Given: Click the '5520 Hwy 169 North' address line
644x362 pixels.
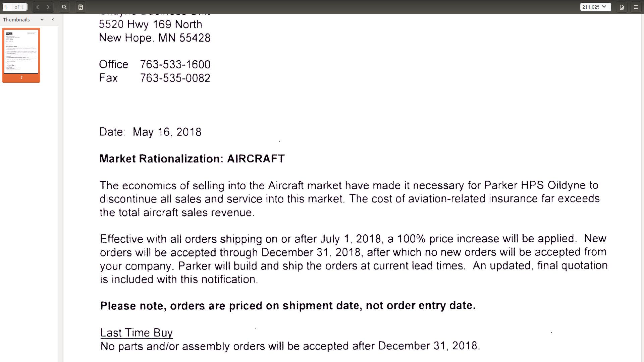Looking at the screenshot, I should [x=151, y=24].
